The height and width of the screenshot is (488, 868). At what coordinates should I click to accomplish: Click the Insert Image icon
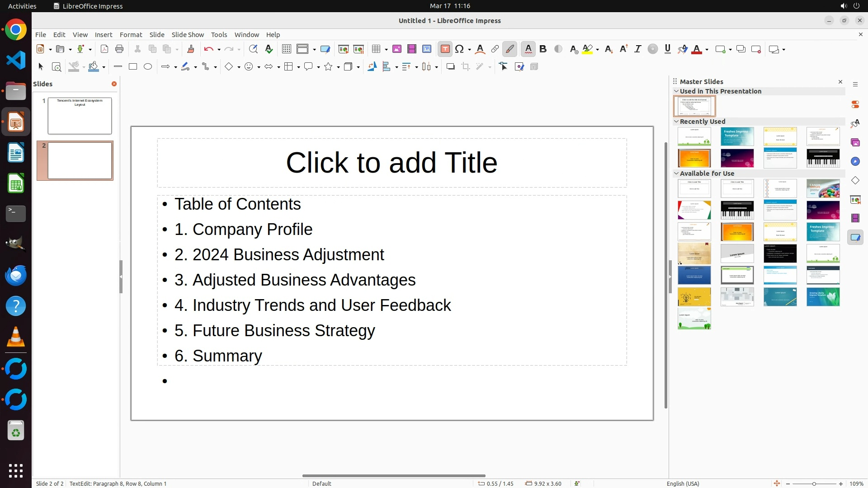point(397,49)
